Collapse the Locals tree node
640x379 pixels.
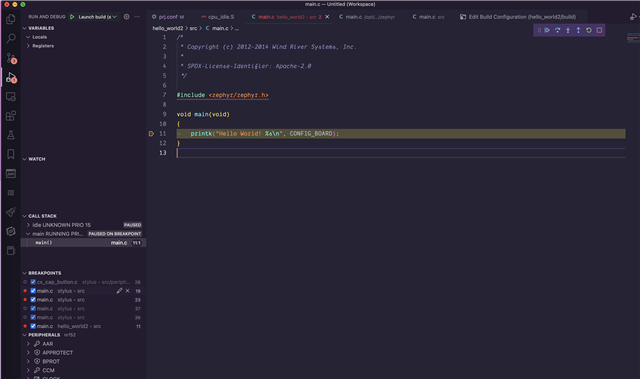point(28,37)
